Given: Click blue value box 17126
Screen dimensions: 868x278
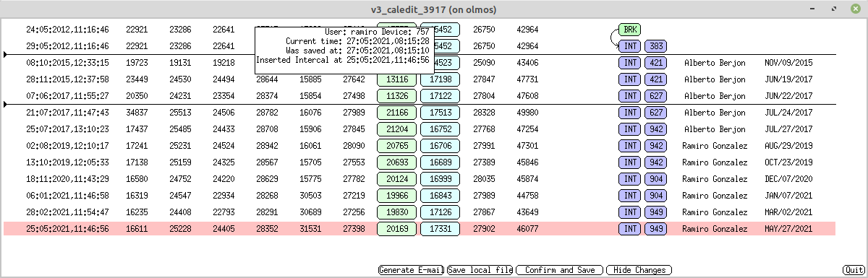Looking at the screenshot, I should coord(441,212).
